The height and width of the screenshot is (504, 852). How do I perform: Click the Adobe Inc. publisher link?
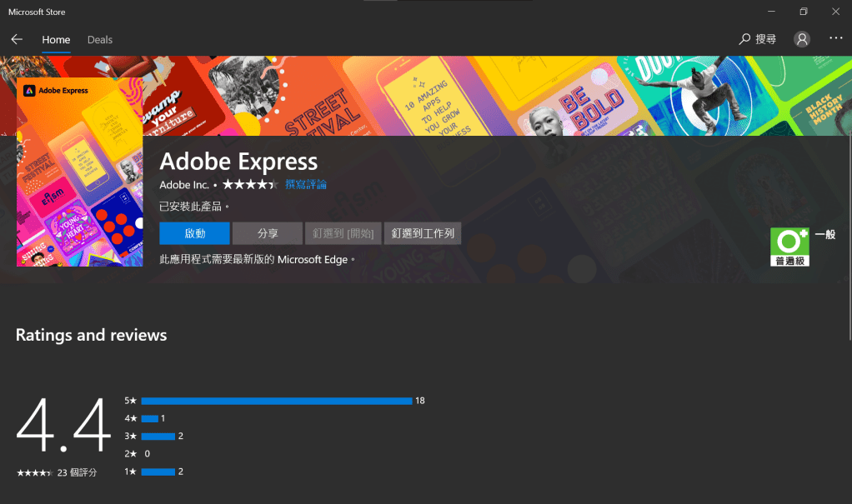pos(184,184)
